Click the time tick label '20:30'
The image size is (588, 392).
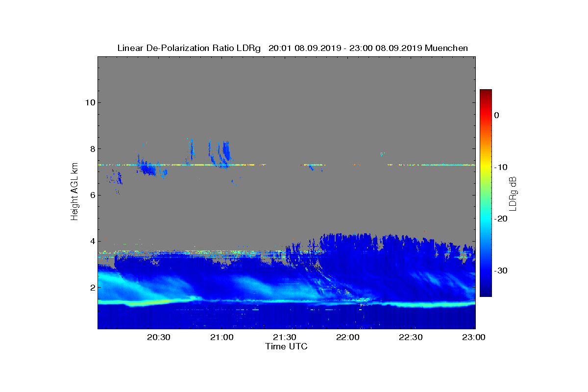[158, 338]
